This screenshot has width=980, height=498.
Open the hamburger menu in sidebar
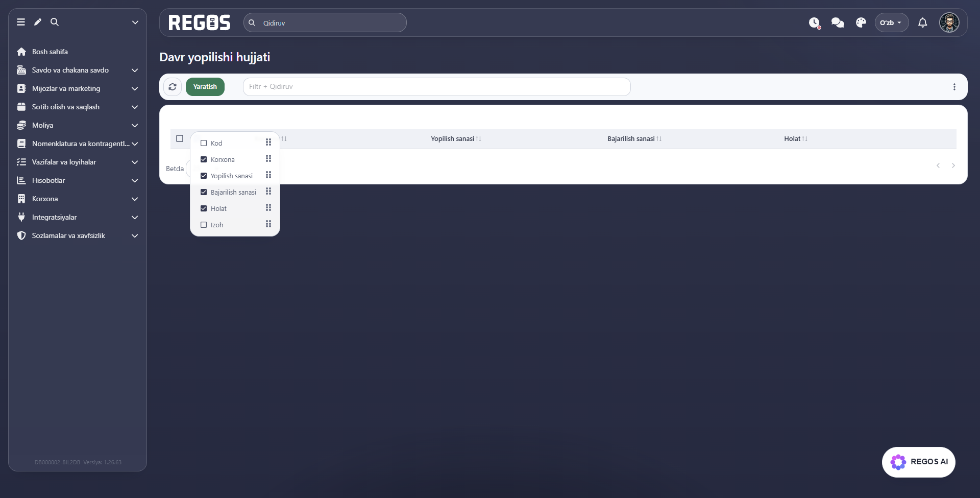(x=21, y=22)
